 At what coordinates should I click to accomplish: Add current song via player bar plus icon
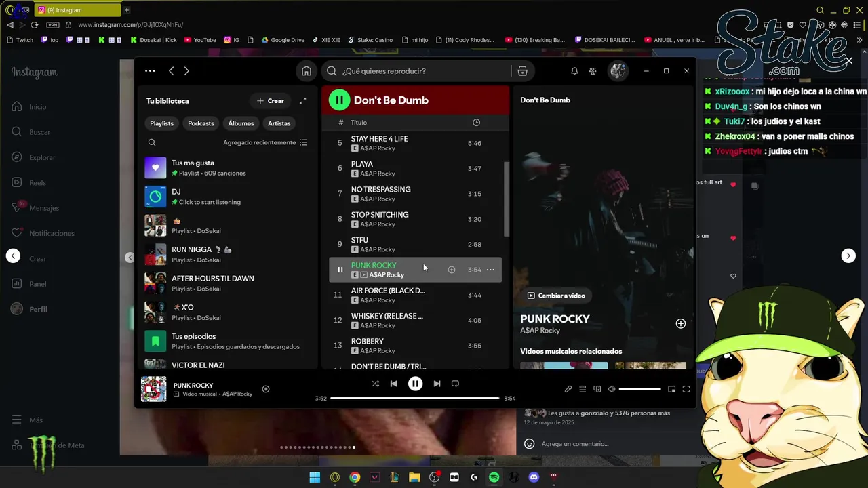pyautogui.click(x=266, y=389)
